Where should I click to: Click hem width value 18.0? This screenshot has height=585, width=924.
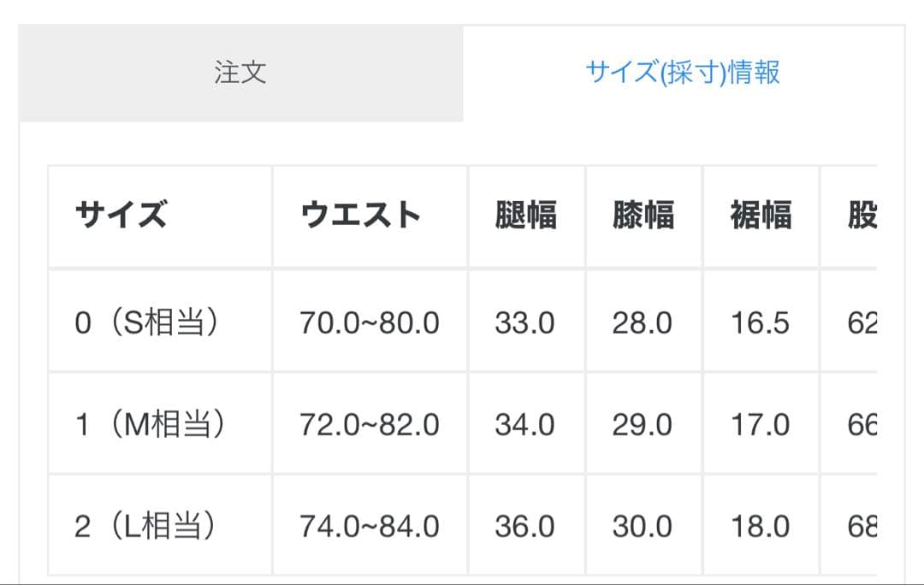760,526
